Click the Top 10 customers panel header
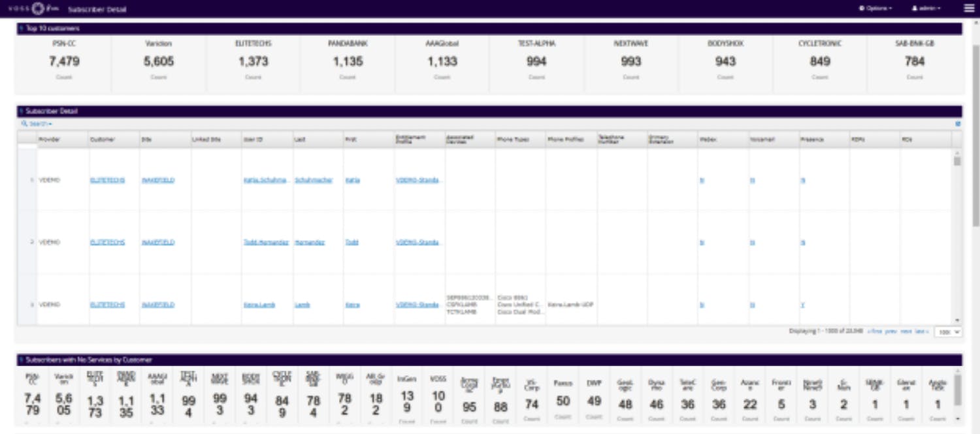 489,29
